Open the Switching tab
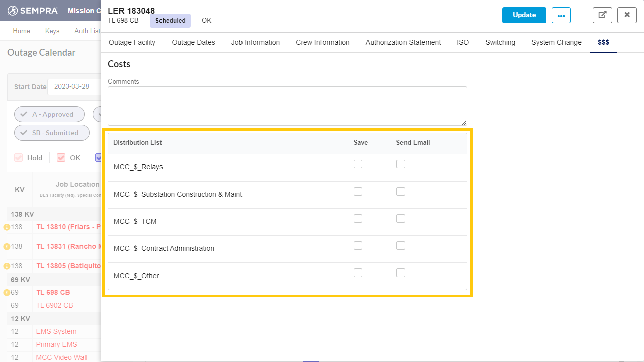 [x=500, y=43]
